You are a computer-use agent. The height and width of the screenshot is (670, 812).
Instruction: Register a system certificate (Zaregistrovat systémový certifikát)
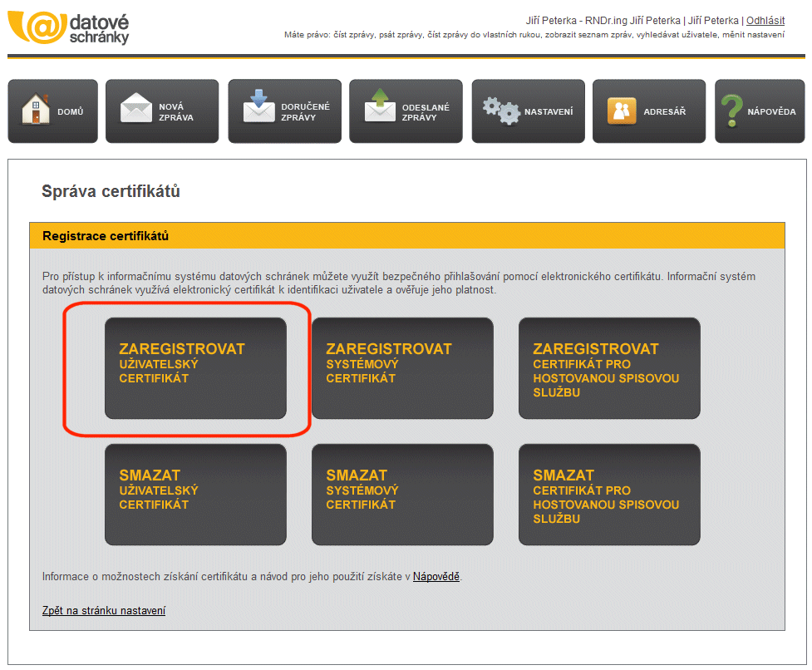click(402, 368)
